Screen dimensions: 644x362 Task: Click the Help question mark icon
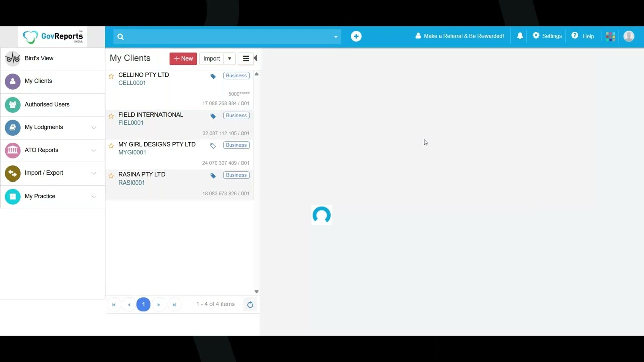(575, 36)
